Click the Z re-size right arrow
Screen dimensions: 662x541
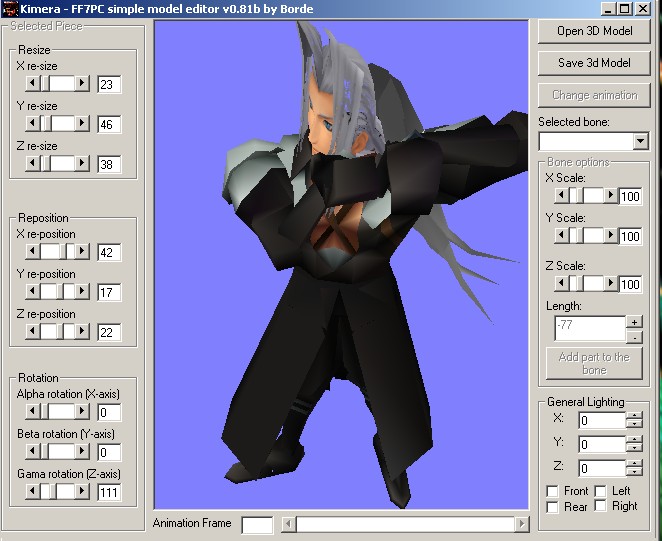(82, 163)
